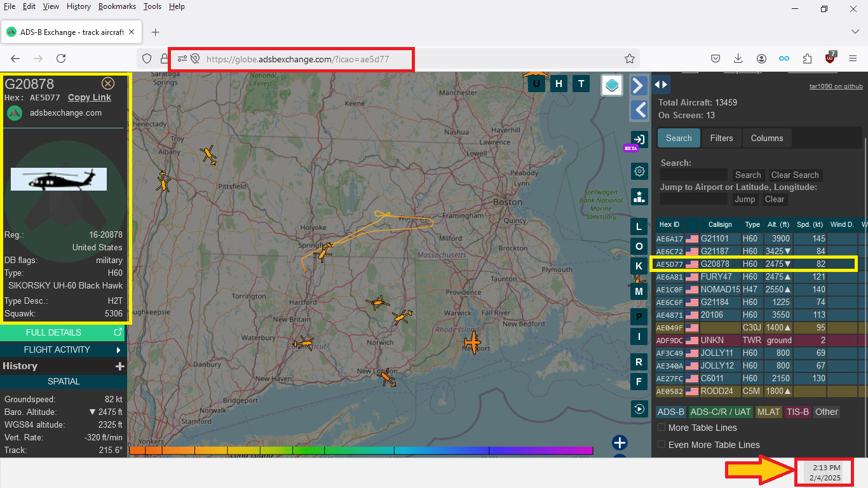868x488 pixels.
Task: Sort table by Wind D. column
Action: [x=842, y=224]
